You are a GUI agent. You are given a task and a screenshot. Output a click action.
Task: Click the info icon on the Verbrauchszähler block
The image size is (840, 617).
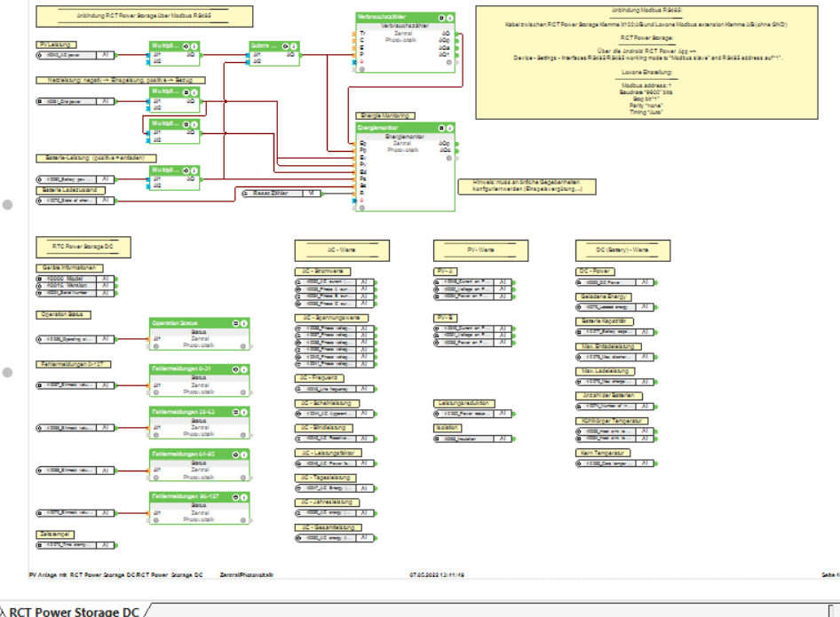(x=450, y=18)
